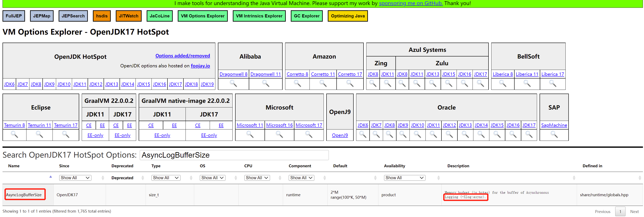644x217 pixels.
Task: Expand the Type Show All dropdown
Action: (166, 178)
